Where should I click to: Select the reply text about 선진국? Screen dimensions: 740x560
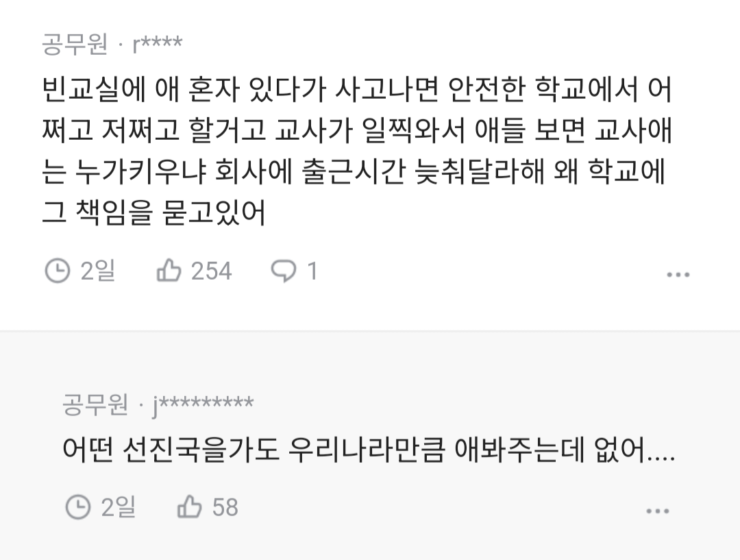[x=369, y=450]
